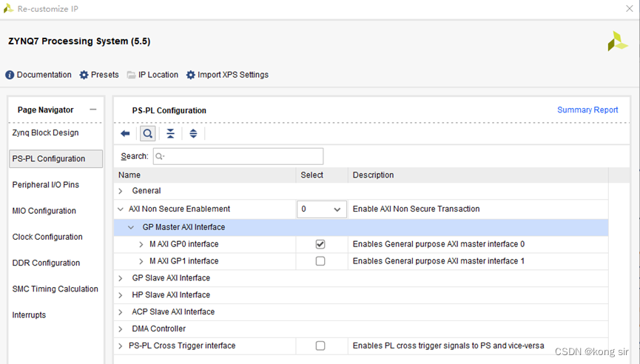Click the ACP Slave AXI Interface label
Viewport: 640px width, 364px height.
tap(173, 311)
